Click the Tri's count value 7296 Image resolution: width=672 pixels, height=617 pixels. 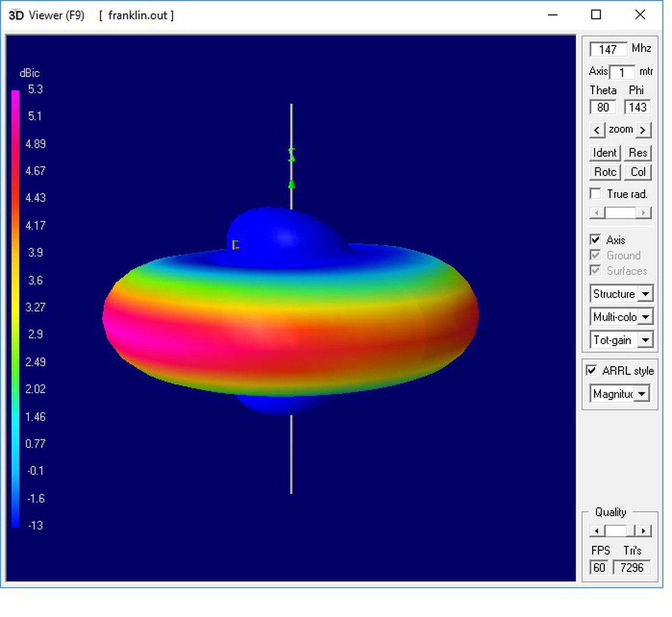632,568
